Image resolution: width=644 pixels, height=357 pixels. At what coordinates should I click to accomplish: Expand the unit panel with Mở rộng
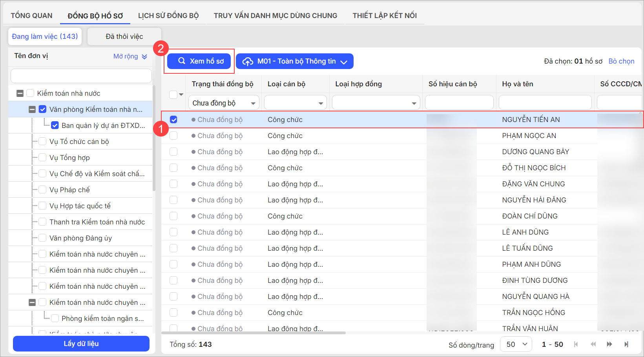tap(130, 56)
